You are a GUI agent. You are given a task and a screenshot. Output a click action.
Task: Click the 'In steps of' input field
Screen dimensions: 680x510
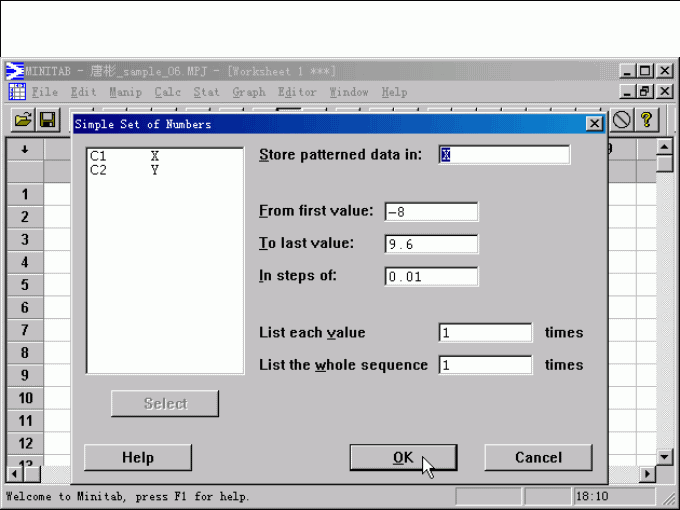(x=431, y=277)
